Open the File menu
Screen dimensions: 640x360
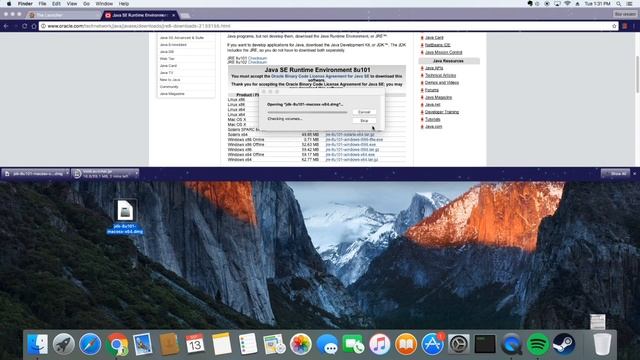pos(42,4)
